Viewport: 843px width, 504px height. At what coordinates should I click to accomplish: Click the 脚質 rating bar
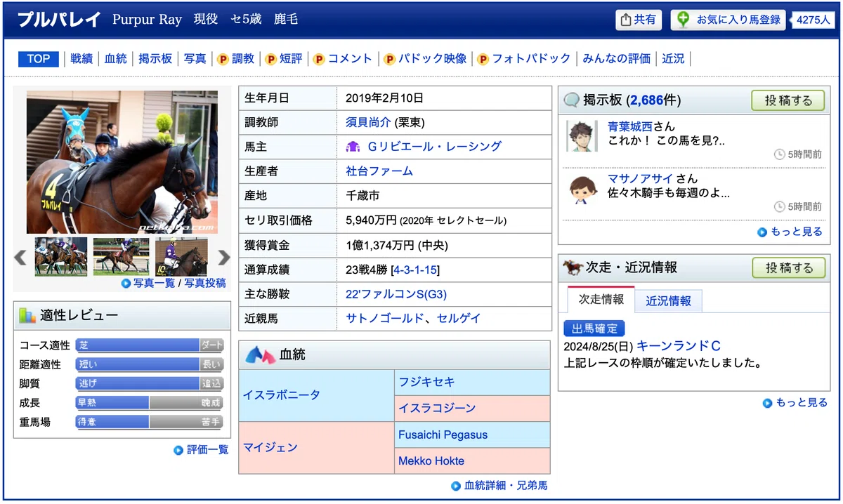[150, 383]
